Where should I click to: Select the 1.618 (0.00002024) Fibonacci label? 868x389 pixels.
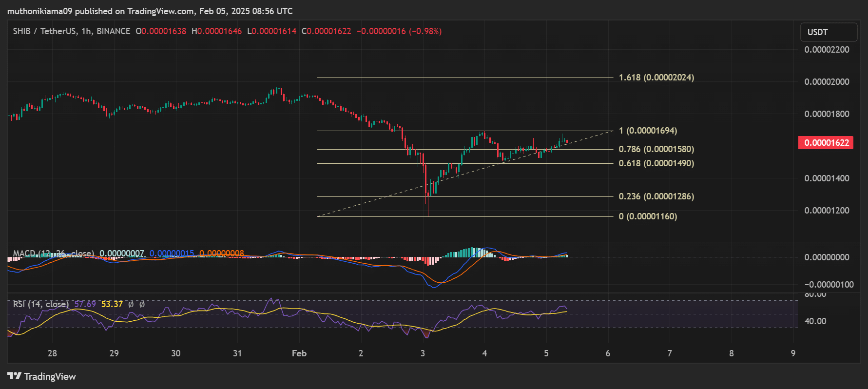coord(656,78)
